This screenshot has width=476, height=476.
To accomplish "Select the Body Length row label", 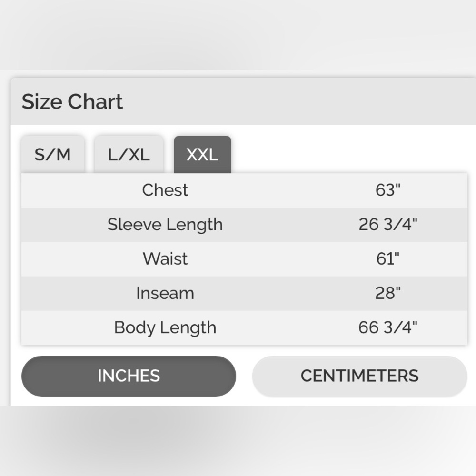I will 165,328.
